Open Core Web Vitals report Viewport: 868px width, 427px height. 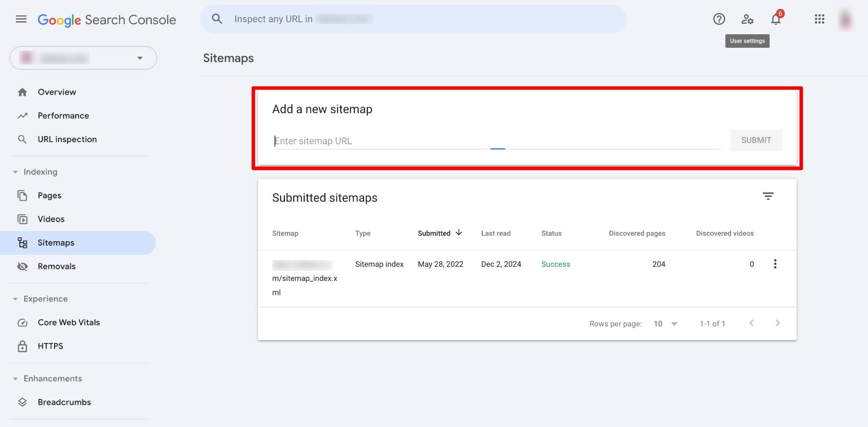tap(68, 322)
